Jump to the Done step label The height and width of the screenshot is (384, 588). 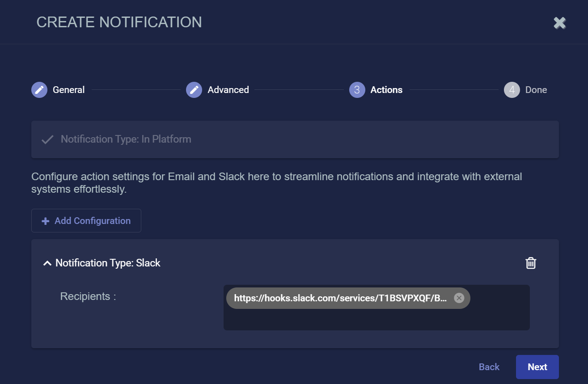click(536, 90)
